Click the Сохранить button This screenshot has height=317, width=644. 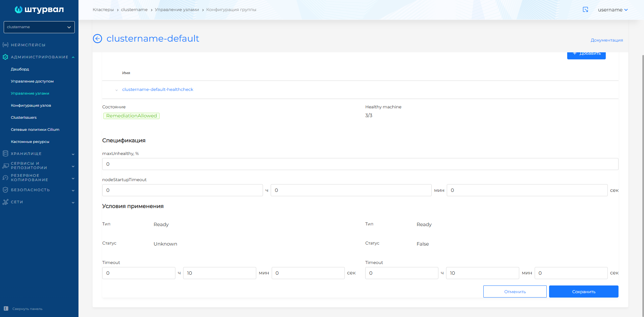(584, 292)
